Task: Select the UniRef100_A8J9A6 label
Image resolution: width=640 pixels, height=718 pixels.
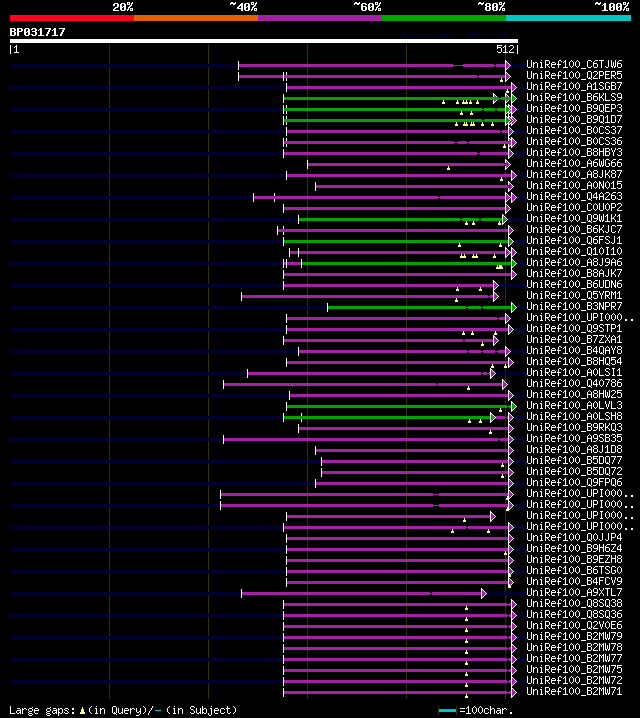Action: click(x=574, y=262)
